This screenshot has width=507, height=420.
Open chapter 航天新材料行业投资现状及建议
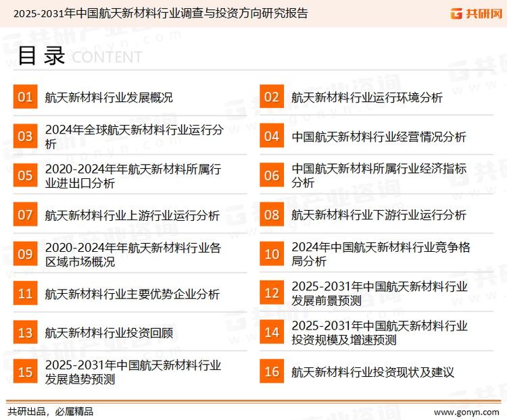point(372,372)
